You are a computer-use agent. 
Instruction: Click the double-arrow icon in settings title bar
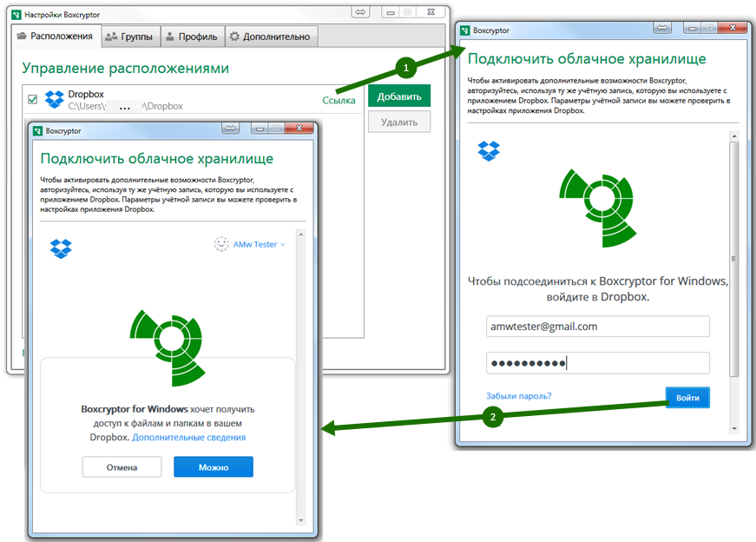(361, 12)
